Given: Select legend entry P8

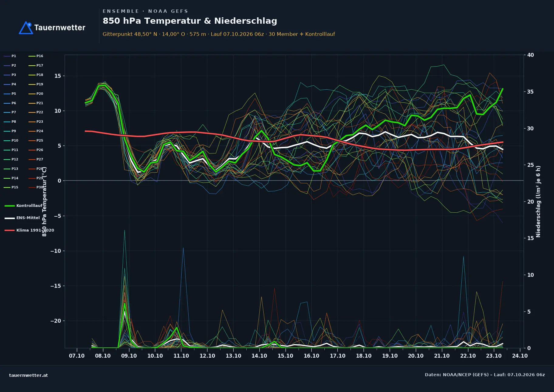Looking at the screenshot, I should tap(10, 122).
